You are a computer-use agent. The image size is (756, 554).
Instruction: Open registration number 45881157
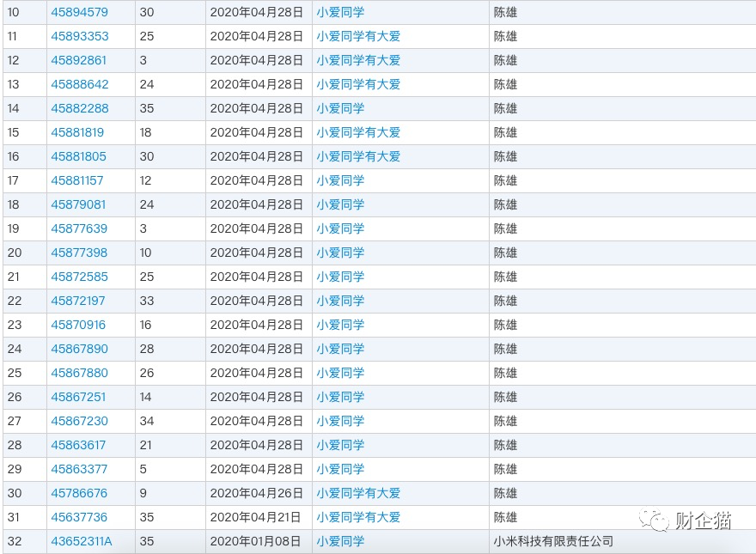[x=77, y=181]
